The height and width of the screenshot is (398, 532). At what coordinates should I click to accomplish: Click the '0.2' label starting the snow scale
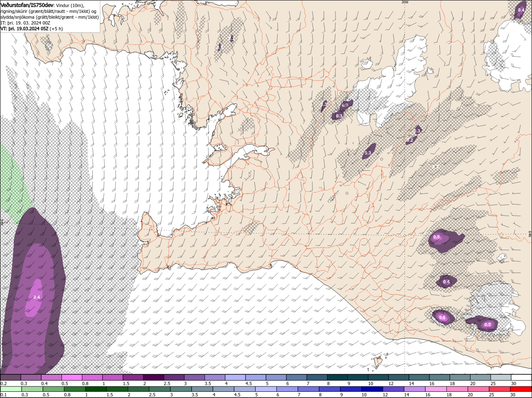coord(3,383)
